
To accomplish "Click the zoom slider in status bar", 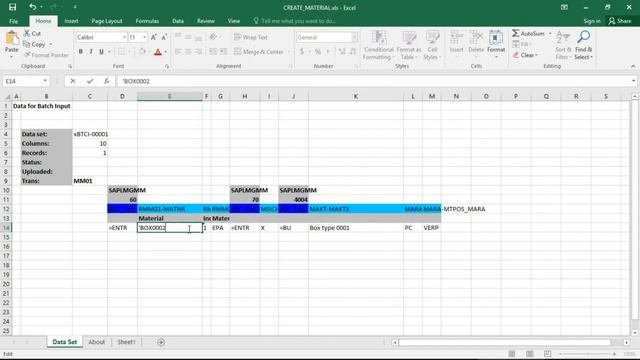I will pyautogui.click(x=587, y=354).
